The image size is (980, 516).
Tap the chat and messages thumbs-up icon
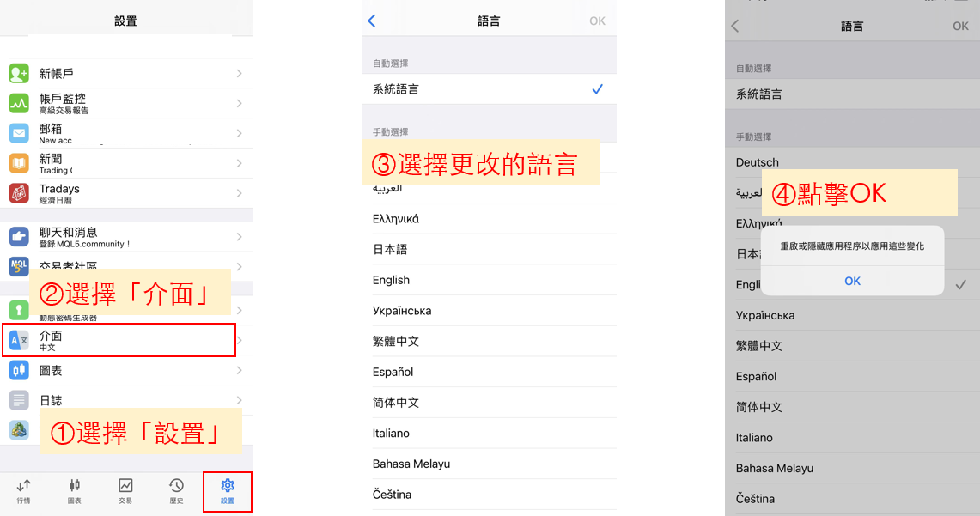point(19,237)
